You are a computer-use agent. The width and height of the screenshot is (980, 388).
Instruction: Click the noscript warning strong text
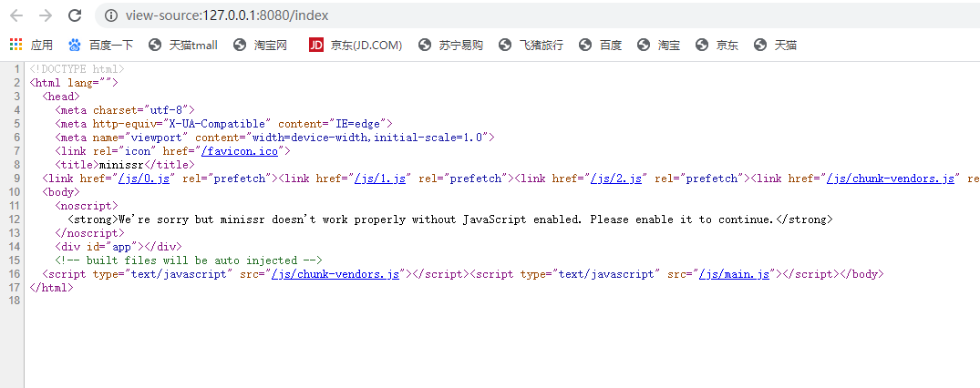[x=450, y=220]
